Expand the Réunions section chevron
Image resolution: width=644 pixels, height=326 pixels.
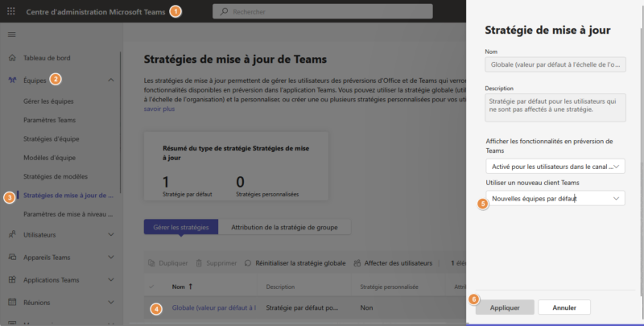111,302
